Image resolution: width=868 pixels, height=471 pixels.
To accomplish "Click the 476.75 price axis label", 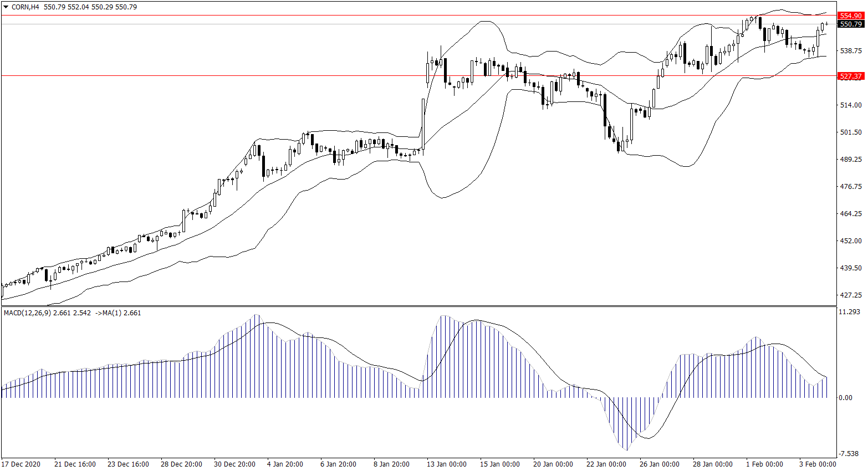I will click(851, 186).
